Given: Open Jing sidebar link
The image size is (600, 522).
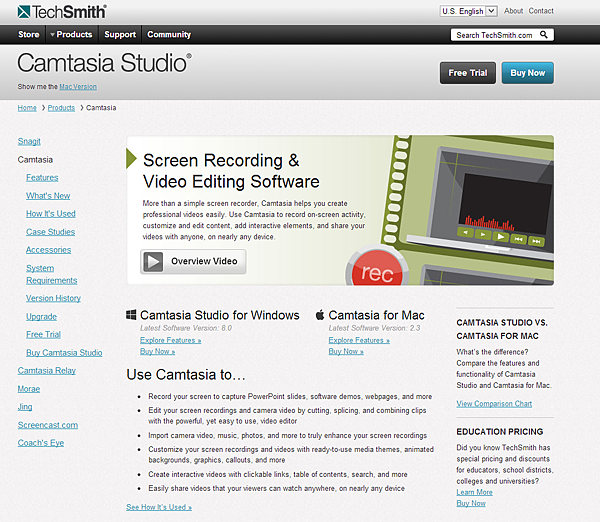Looking at the screenshot, I should pos(25,407).
